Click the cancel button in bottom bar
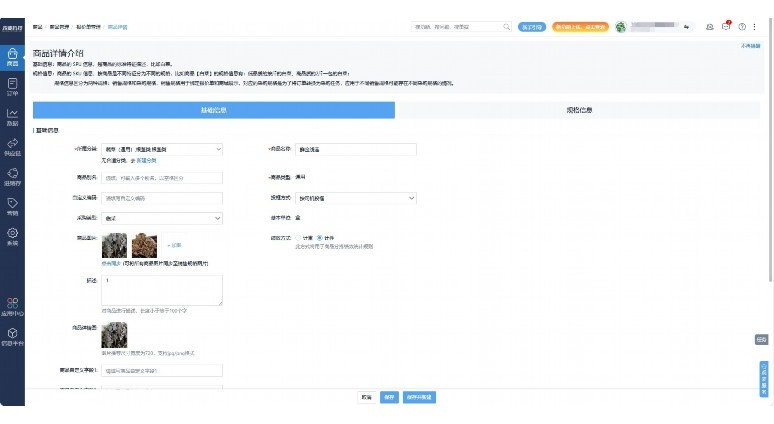The image size is (774, 424). pos(366,397)
